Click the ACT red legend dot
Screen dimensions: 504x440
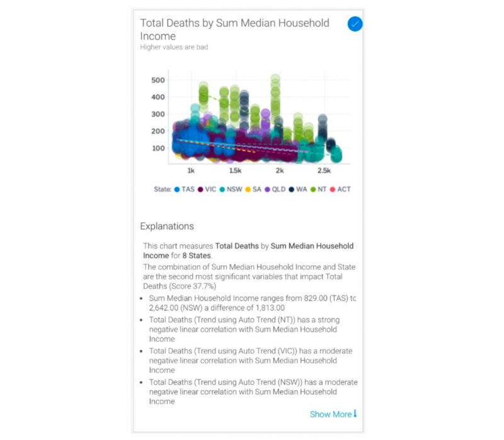tap(333, 189)
